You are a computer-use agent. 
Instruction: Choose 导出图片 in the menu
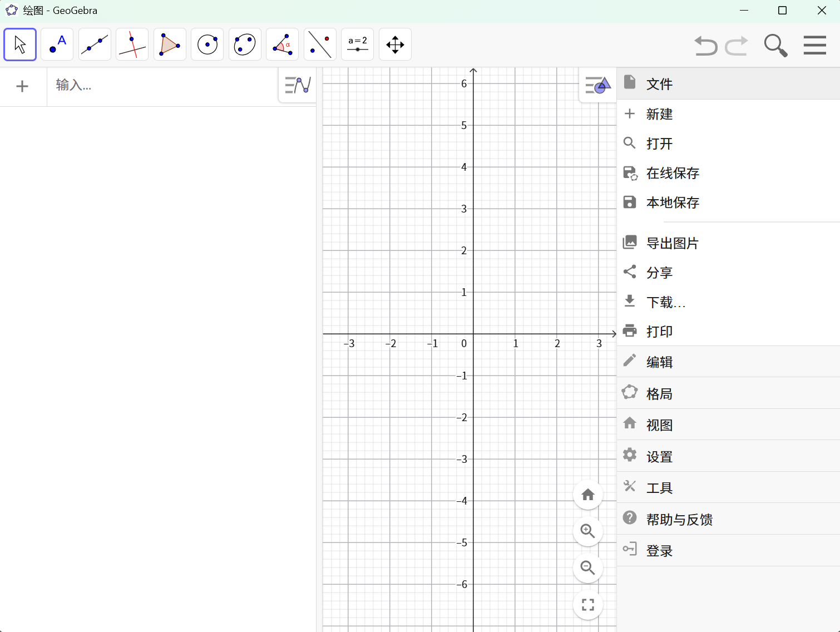click(671, 243)
